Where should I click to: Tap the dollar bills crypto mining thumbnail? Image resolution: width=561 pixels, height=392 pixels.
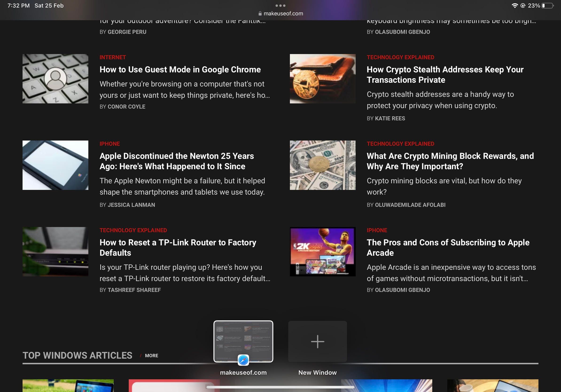pos(323,165)
